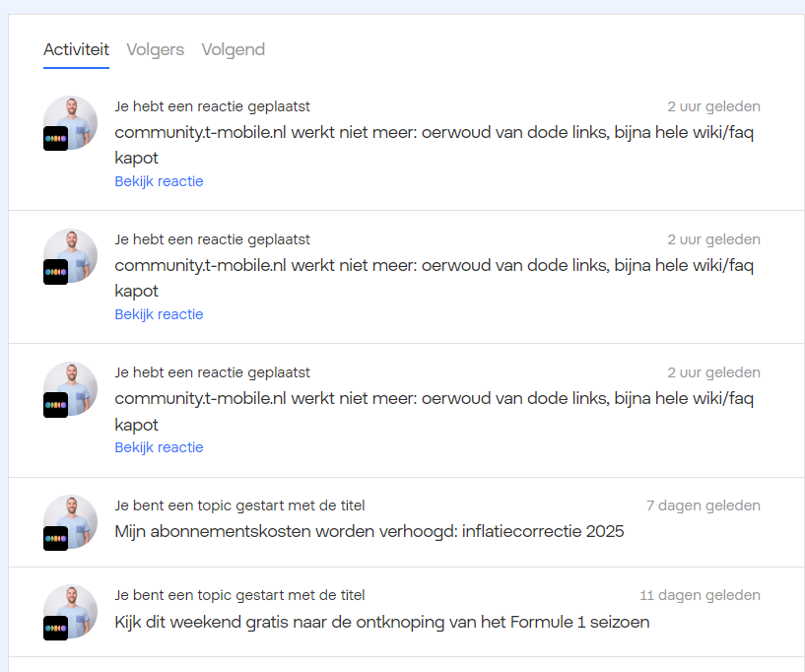The image size is (805, 672).
Task: Click '2 uur geleden' in third activity
Action: point(713,372)
